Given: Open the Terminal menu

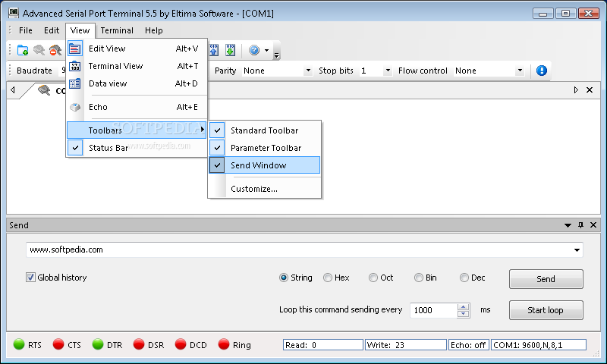Looking at the screenshot, I should [117, 30].
